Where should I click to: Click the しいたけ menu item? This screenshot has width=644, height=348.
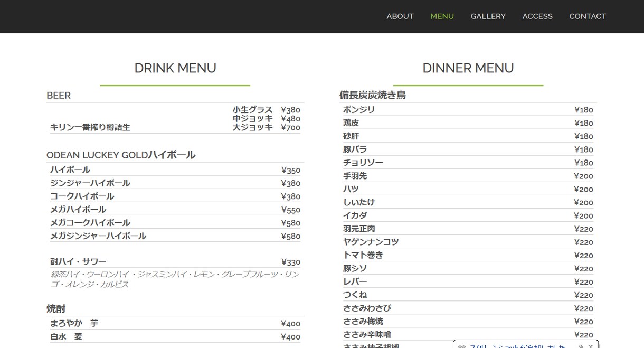coord(359,202)
